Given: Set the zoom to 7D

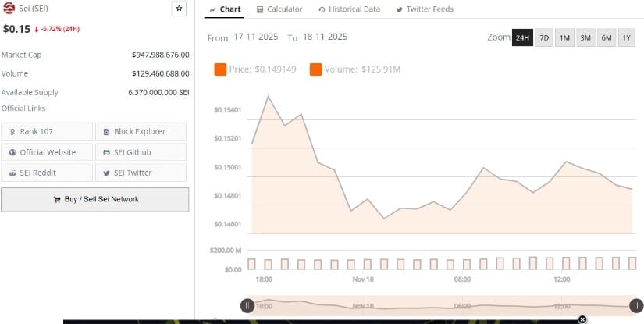Looking at the screenshot, I should point(544,37).
